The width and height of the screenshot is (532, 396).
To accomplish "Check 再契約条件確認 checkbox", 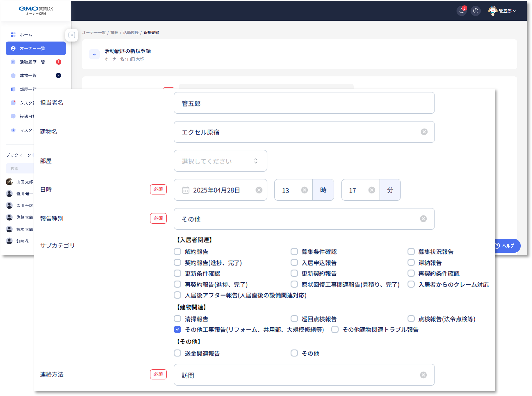I will tap(411, 274).
